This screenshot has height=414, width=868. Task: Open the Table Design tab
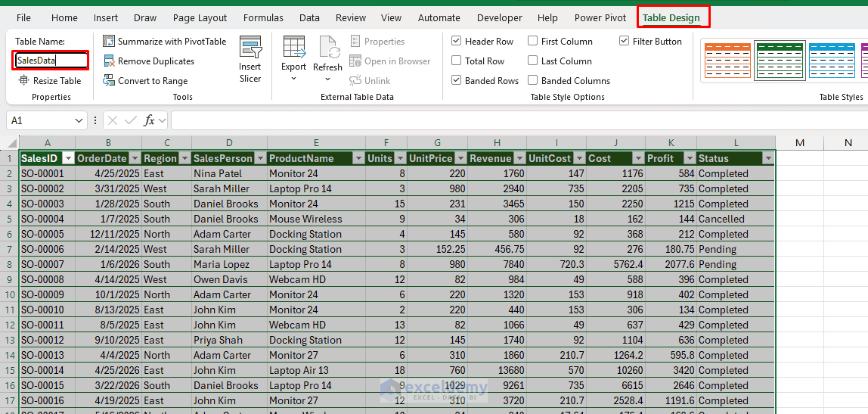(x=671, y=17)
